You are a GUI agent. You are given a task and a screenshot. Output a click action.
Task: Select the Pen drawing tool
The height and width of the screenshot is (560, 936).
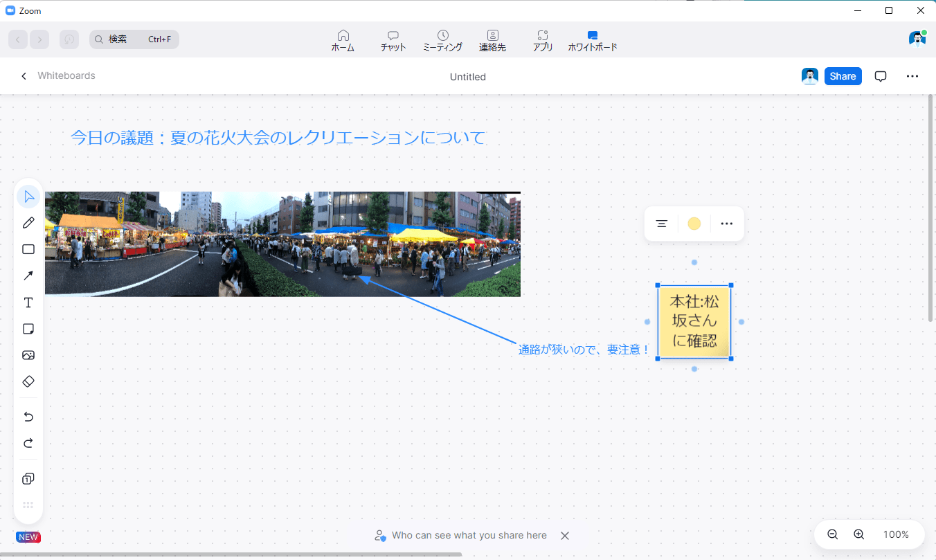[28, 223]
